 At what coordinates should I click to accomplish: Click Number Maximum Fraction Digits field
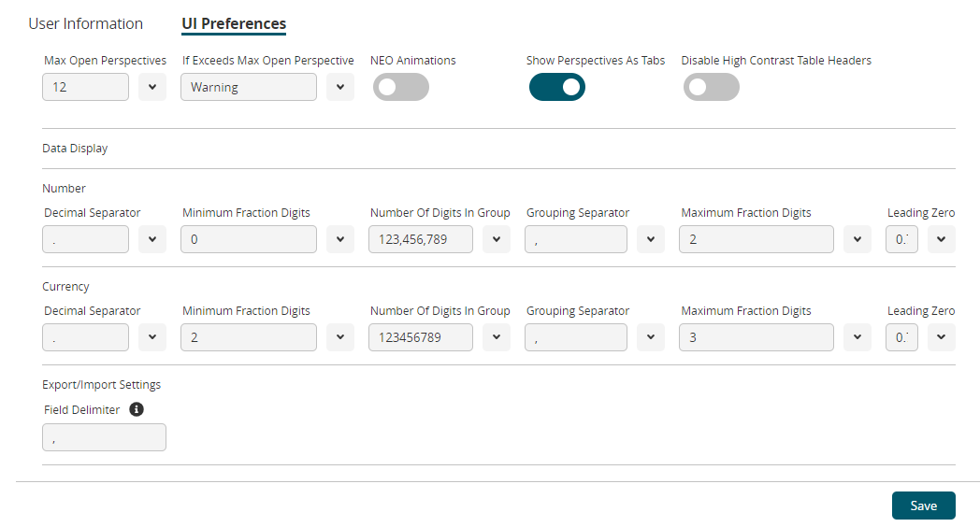[x=756, y=239]
